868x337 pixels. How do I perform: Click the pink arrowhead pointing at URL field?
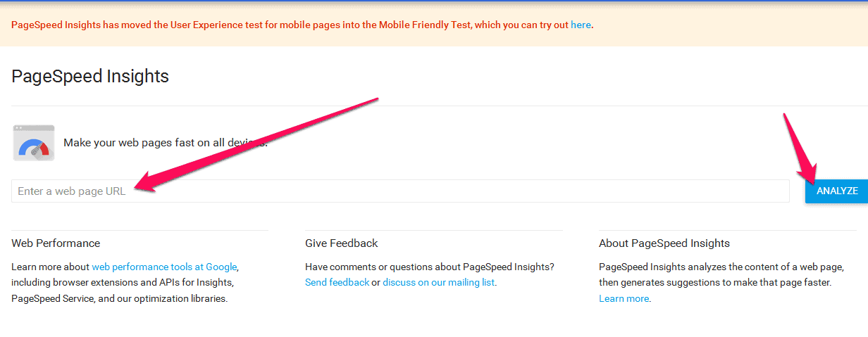pyautogui.click(x=144, y=184)
